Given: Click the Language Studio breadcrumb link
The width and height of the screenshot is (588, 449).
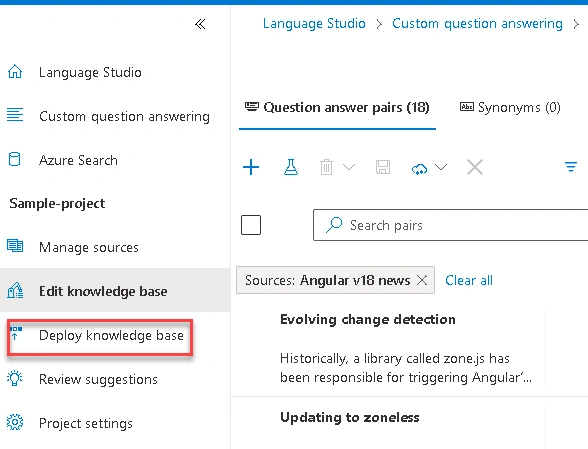Looking at the screenshot, I should point(314,23).
